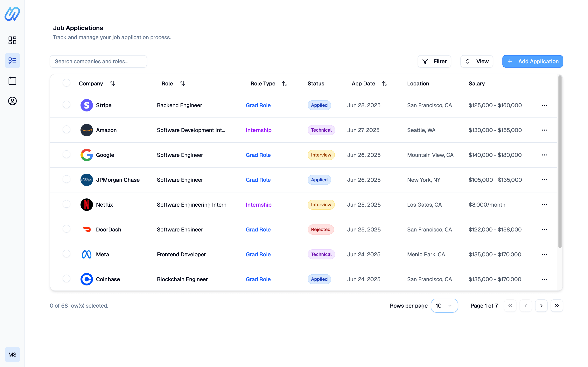Open the Calendar from the sidebar
588x367 pixels.
(x=12, y=81)
